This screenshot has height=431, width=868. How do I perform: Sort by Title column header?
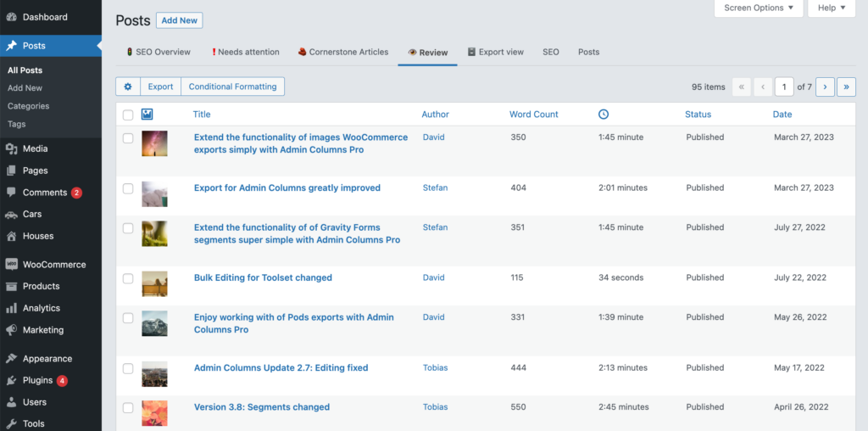pyautogui.click(x=202, y=115)
